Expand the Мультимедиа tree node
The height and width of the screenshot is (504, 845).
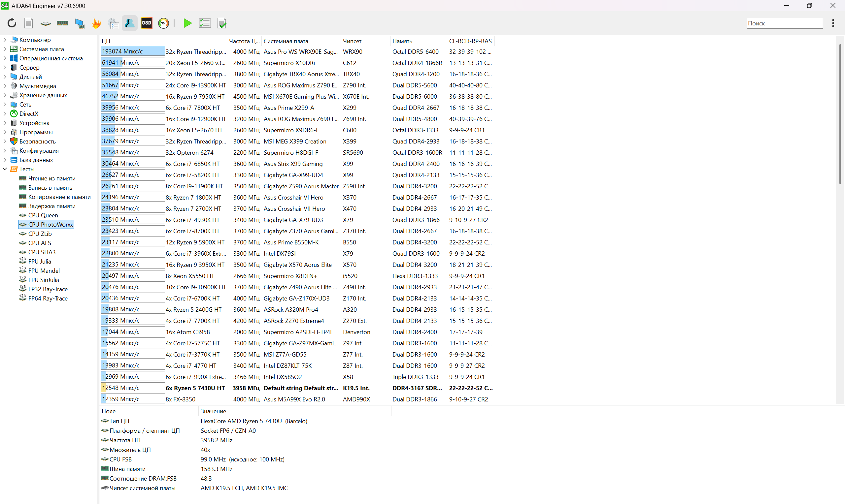[x=5, y=86]
